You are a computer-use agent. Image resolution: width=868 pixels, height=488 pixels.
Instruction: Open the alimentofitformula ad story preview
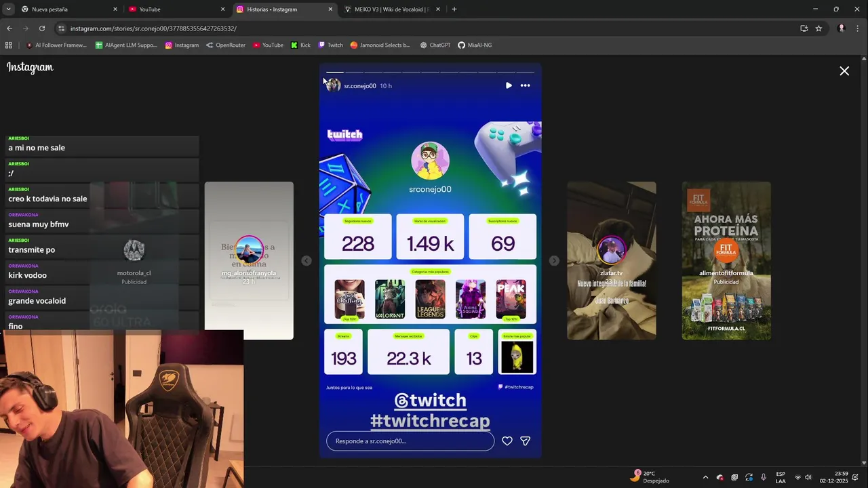(726, 260)
